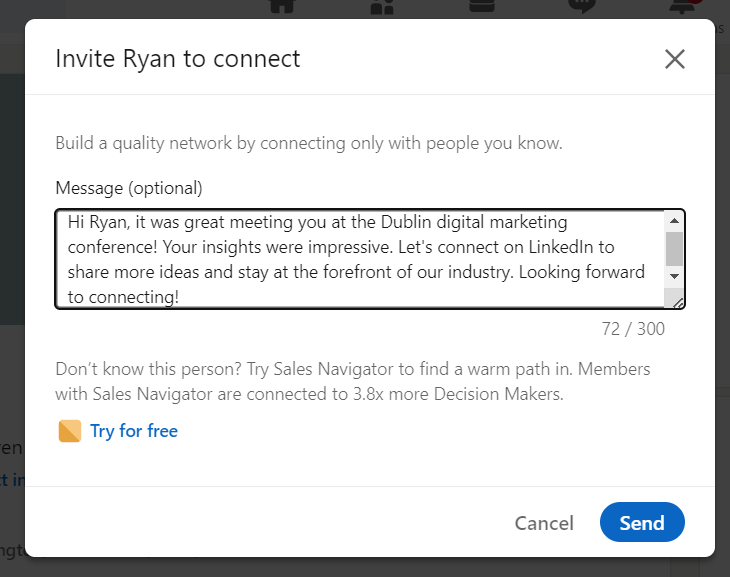Open the Try for free link
The width and height of the screenshot is (730, 577).
[x=134, y=431]
